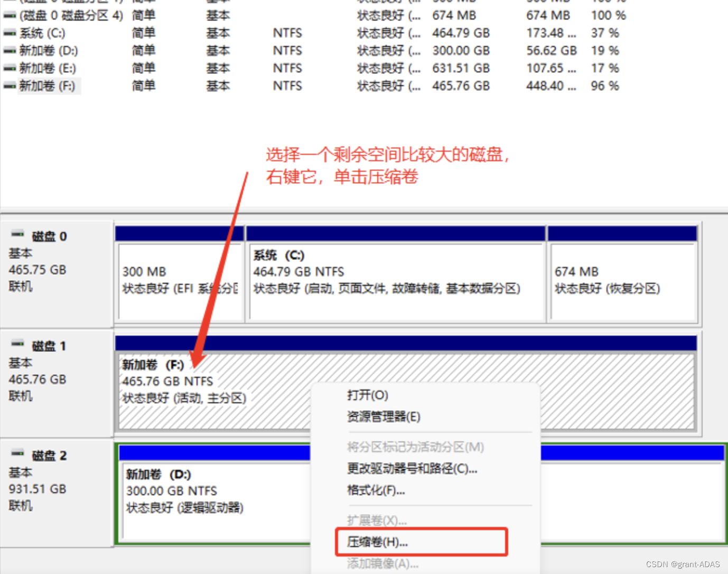The width and height of the screenshot is (728, 574).
Task: Click the 联机 status under 磁盘 1
Action: pos(21,396)
